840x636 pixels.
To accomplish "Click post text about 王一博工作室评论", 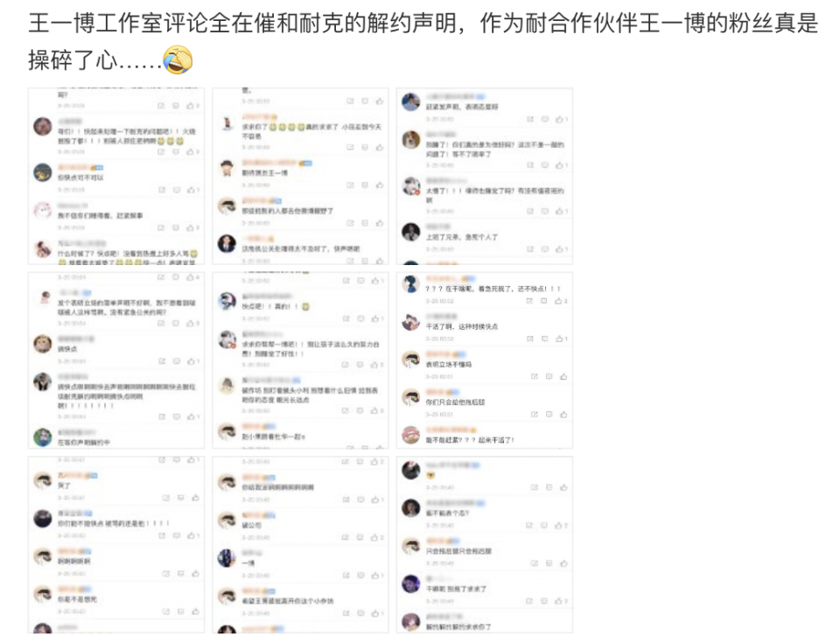I will point(423,42).
